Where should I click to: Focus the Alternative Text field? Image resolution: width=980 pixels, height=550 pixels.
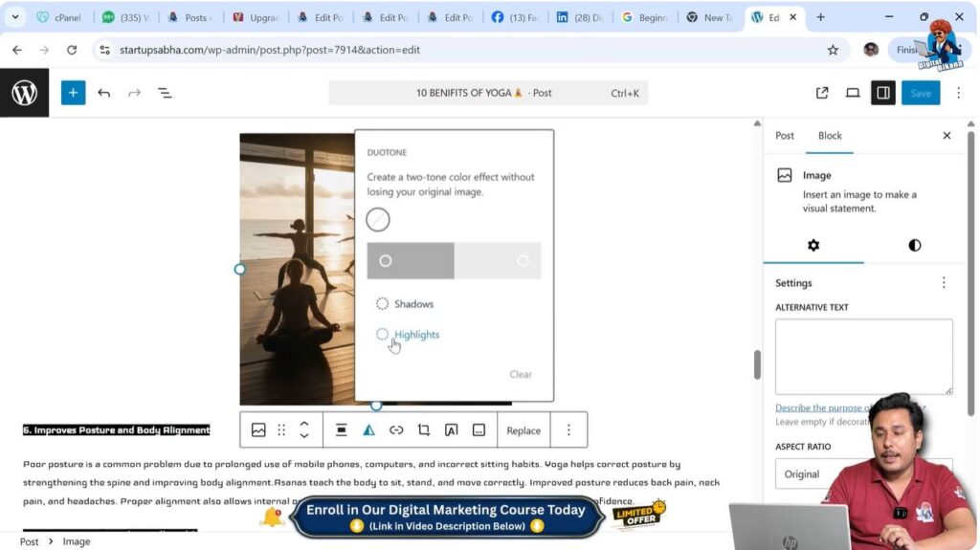(864, 357)
